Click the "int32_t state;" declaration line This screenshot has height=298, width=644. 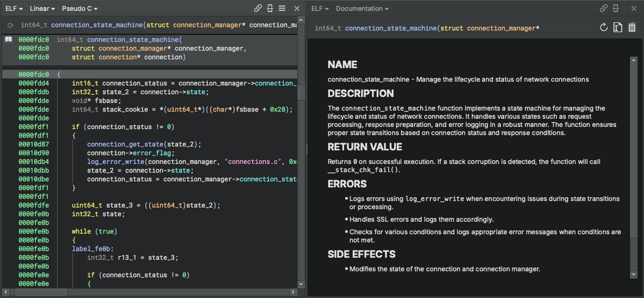coord(98,214)
